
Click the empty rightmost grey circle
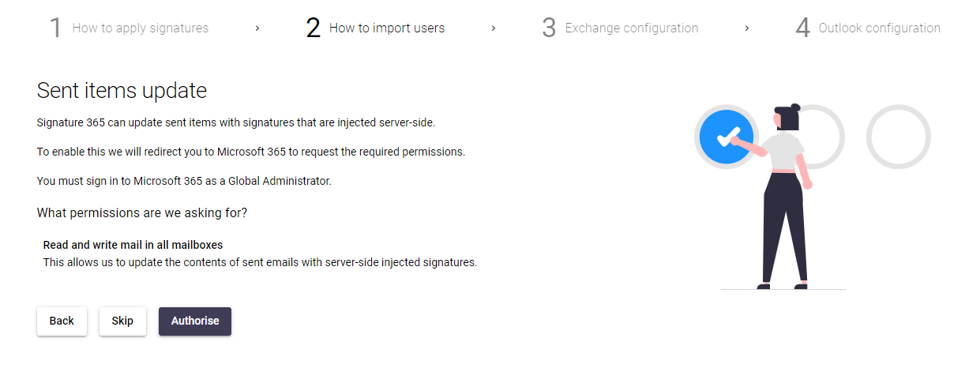(899, 137)
